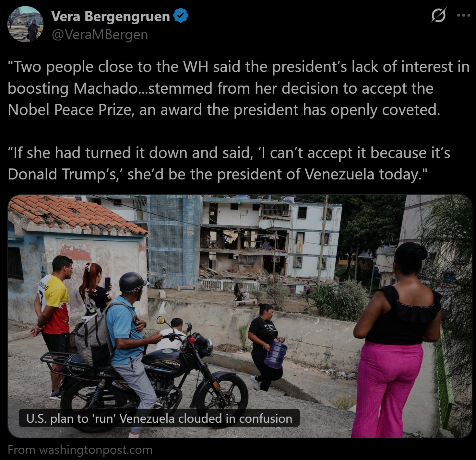The width and height of the screenshot is (476, 460).
Task: Click the Vera Bergengruen display name
Action: click(110, 16)
